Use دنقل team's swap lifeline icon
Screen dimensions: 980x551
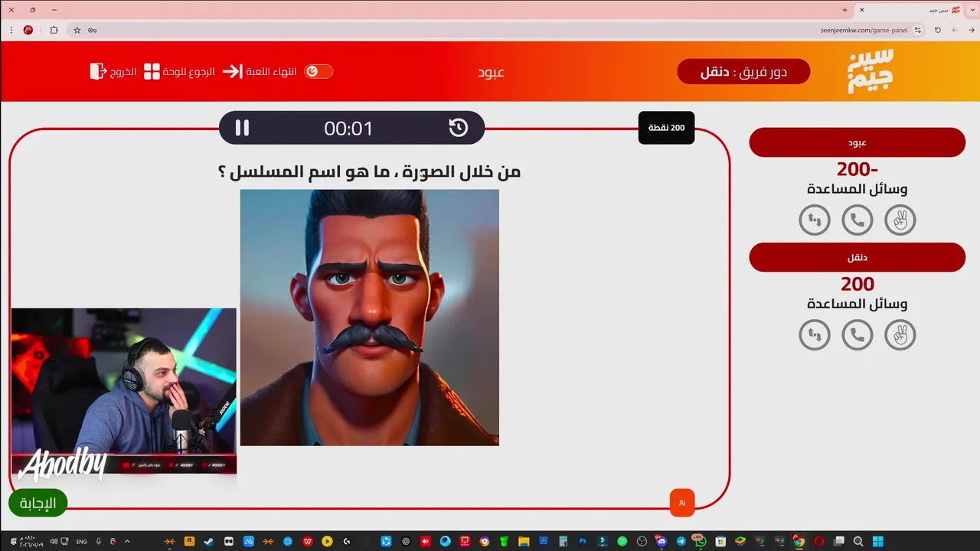point(815,335)
